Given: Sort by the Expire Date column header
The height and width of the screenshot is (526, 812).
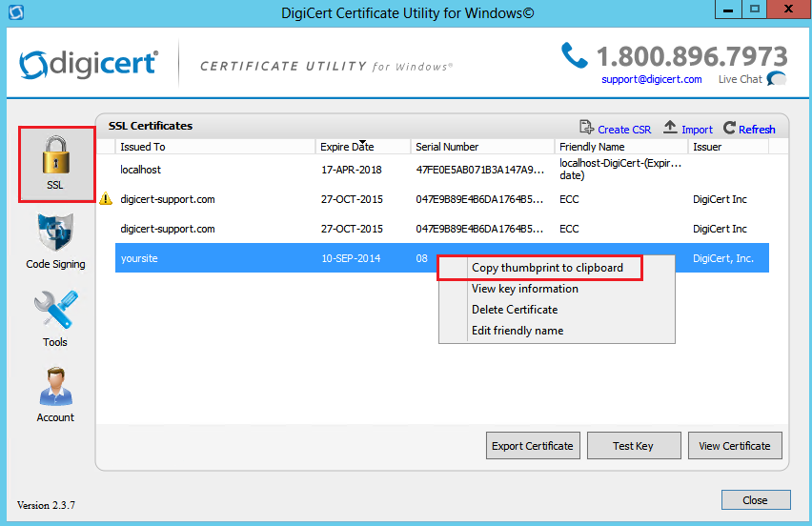Looking at the screenshot, I should (x=347, y=147).
